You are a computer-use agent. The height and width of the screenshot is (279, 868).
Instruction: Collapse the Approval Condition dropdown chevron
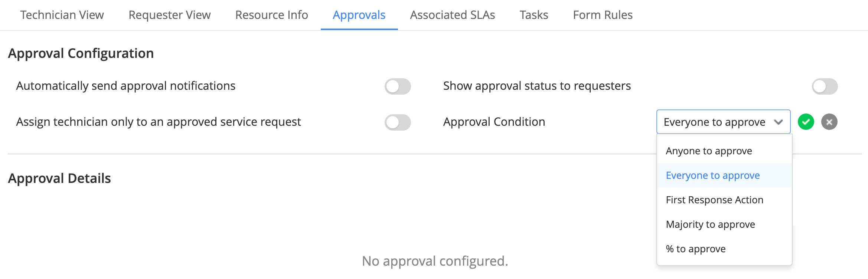pos(779,122)
